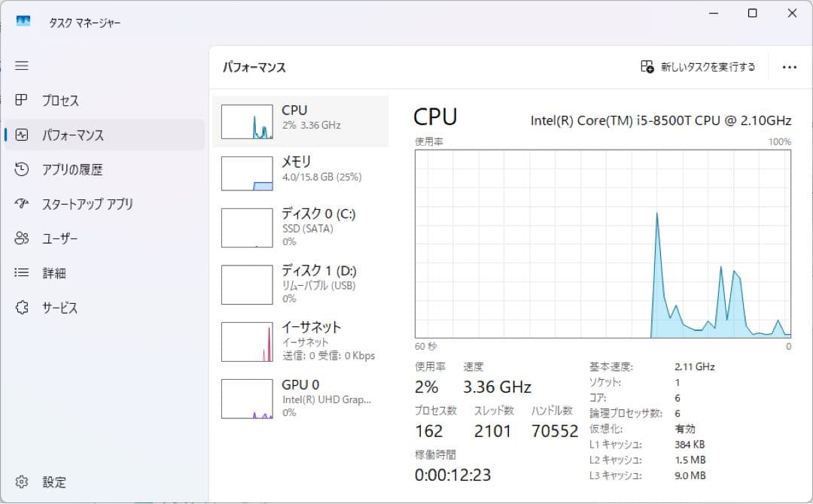
Task: Open the three-dot more options menu
Action: coord(789,67)
